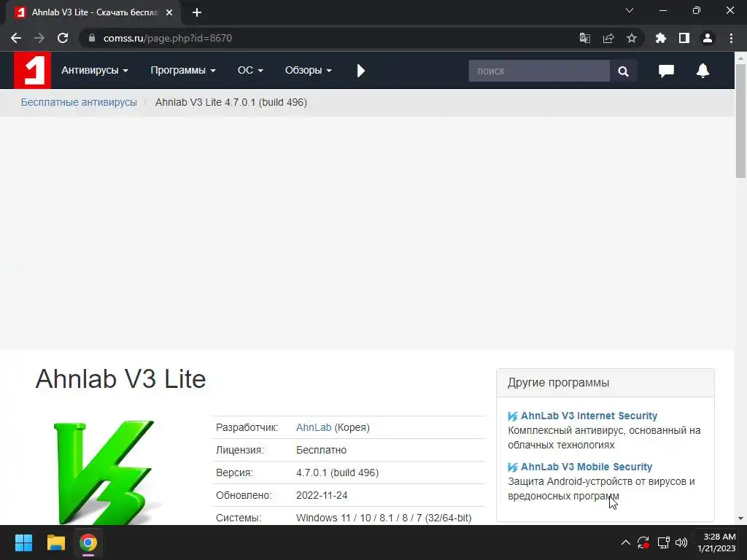Open File Explorer from the taskbar
This screenshot has height=560, width=747.
(x=55, y=542)
